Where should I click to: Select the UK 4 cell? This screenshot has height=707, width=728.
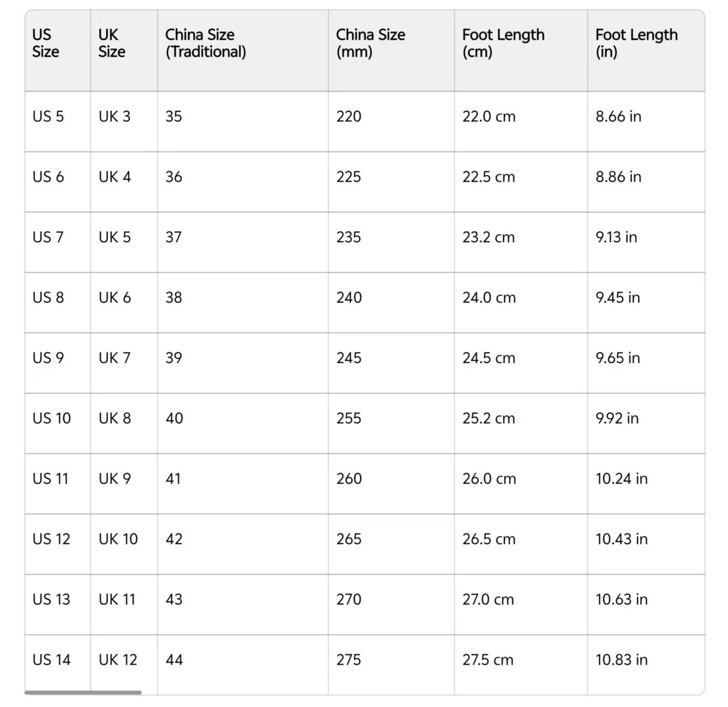pos(114,177)
